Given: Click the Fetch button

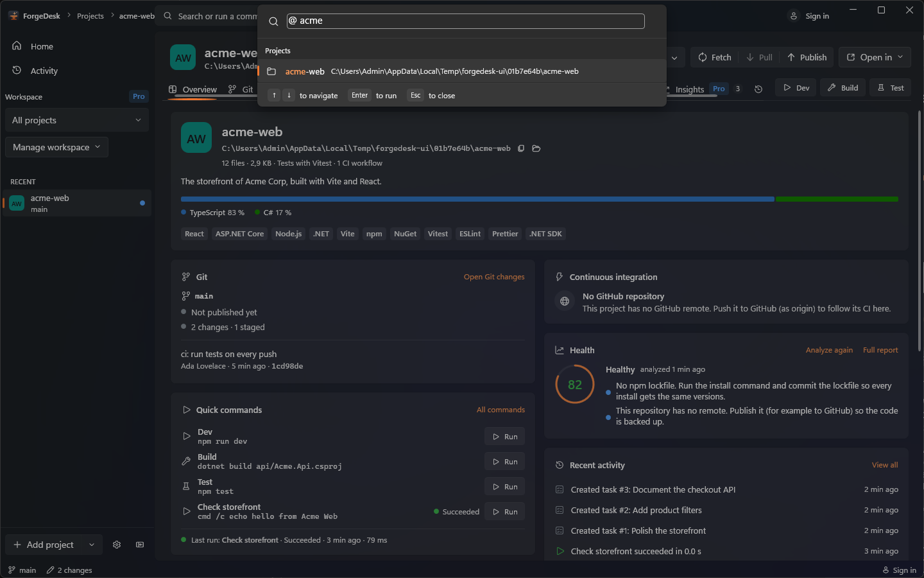Looking at the screenshot, I should [x=714, y=57].
